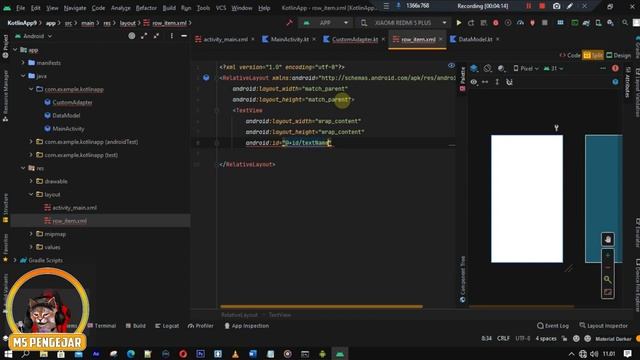Click the white design preview surface
Viewport: 640px width, 360px height.
[527, 199]
